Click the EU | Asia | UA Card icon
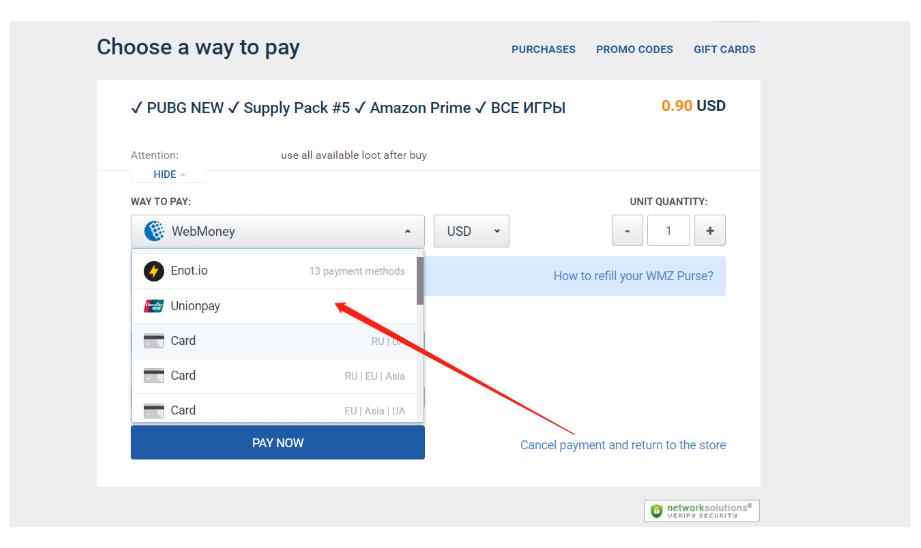This screenshot has height=548, width=921. coord(154,410)
